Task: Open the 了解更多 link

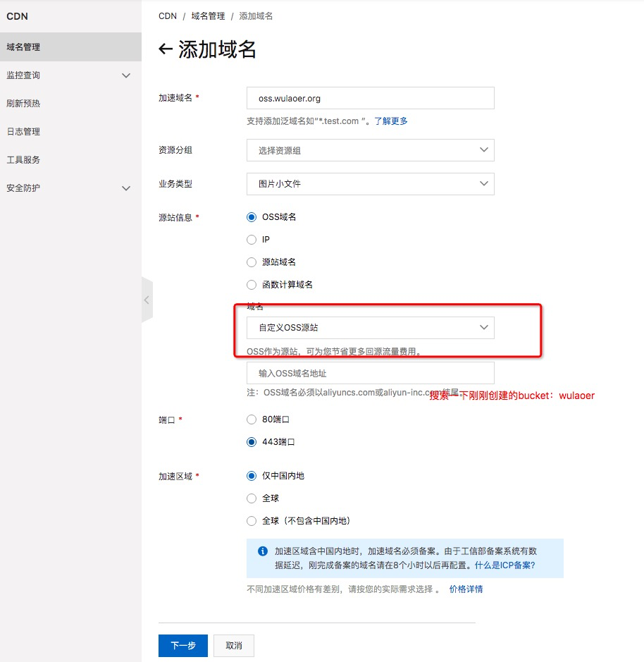Action: [x=390, y=121]
